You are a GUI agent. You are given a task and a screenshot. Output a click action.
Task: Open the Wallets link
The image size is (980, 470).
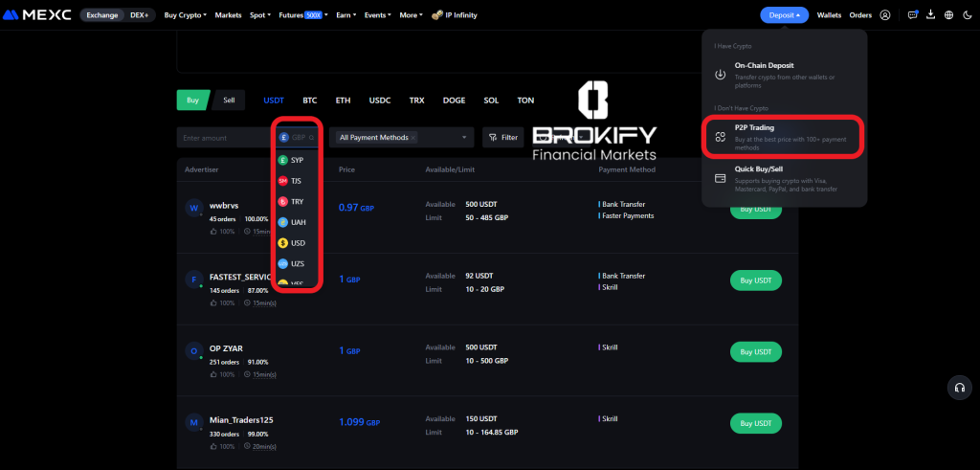pyautogui.click(x=829, y=15)
